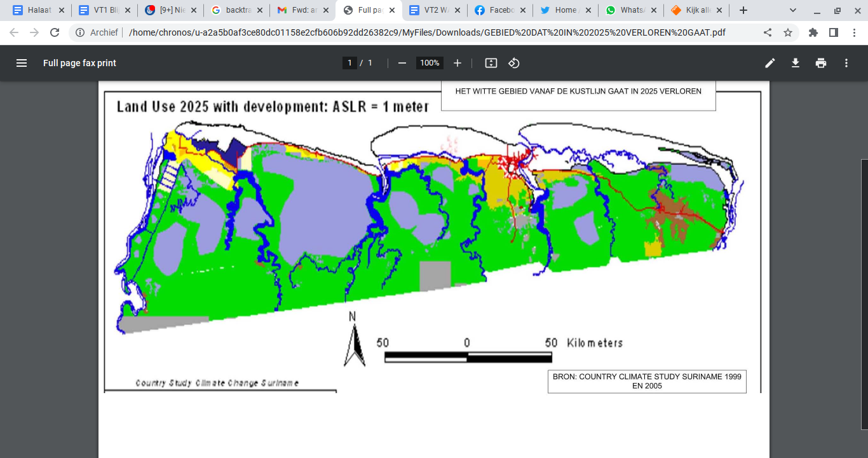This screenshot has width=868, height=458.
Task: Open a new browser tab
Action: point(743,10)
